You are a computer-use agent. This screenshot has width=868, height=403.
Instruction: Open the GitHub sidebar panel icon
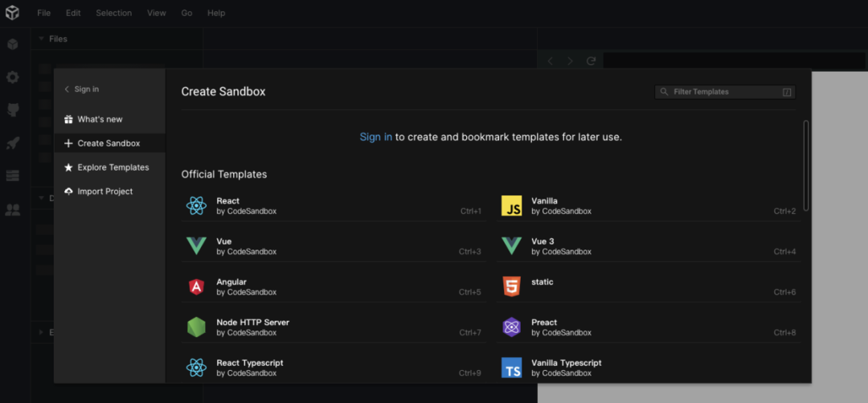(12, 109)
